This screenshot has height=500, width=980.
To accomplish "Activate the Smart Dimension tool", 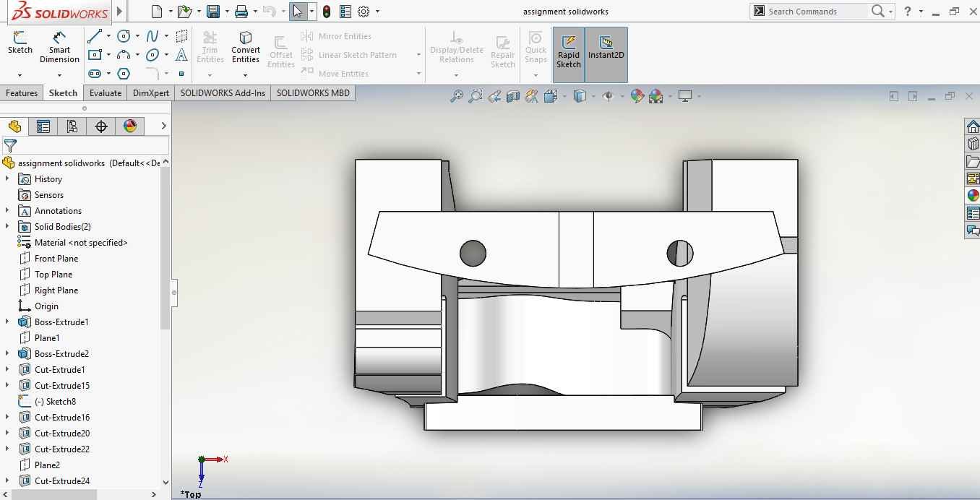I will [x=59, y=46].
